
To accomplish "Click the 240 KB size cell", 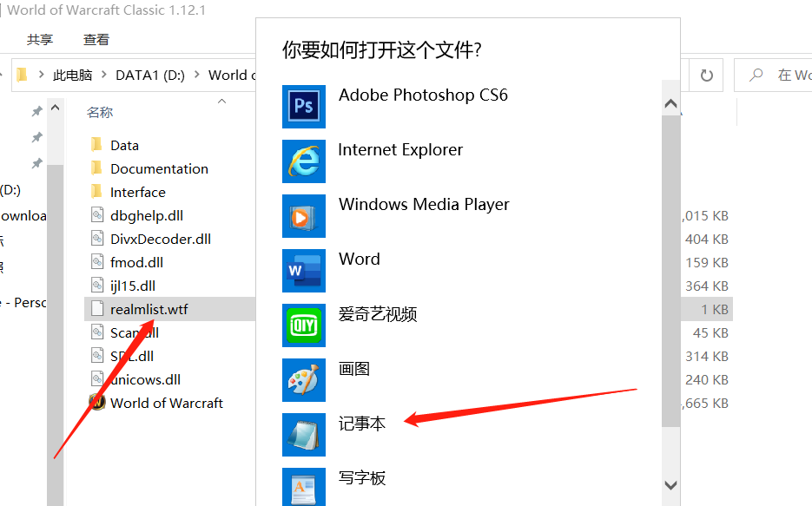I will point(707,380).
